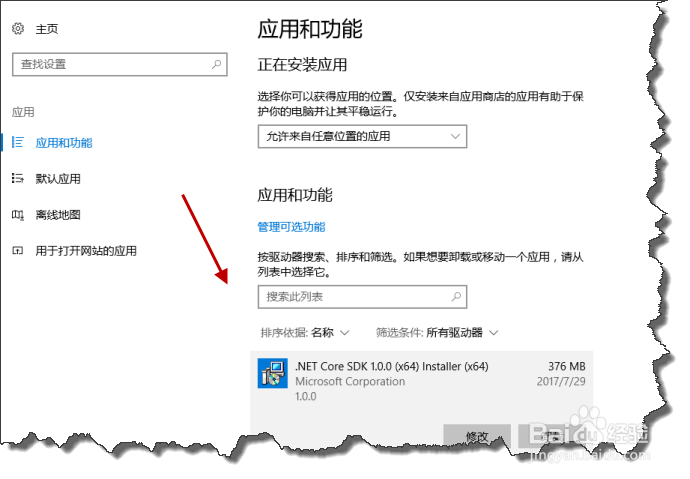Click the 2017/7/29 install date
The width and height of the screenshot is (690, 479).
561,381
